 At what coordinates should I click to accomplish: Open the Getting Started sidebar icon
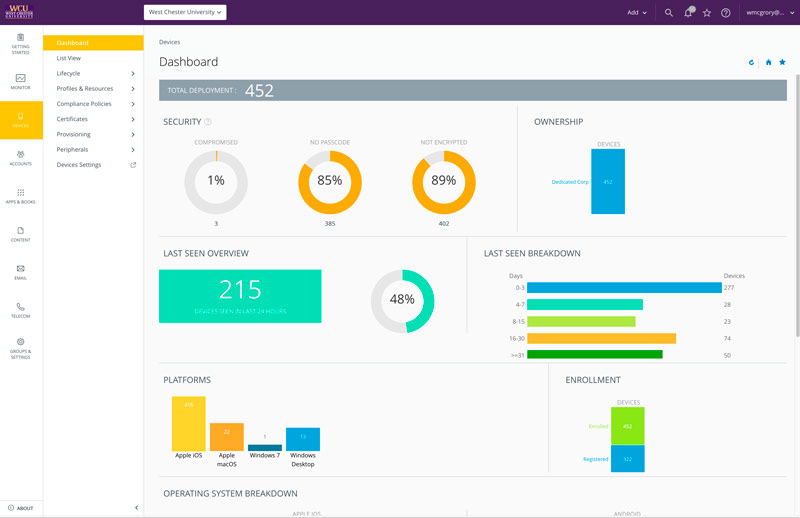pyautogui.click(x=20, y=43)
